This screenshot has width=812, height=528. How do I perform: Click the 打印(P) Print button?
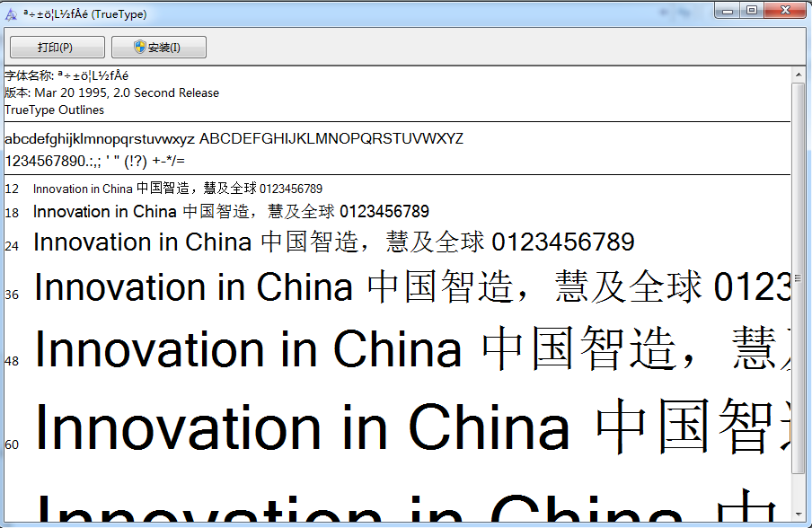[x=57, y=47]
